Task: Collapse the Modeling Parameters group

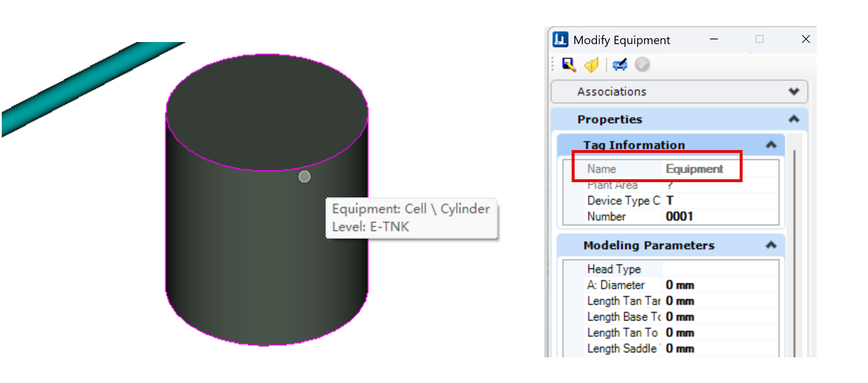Action: 771,245
